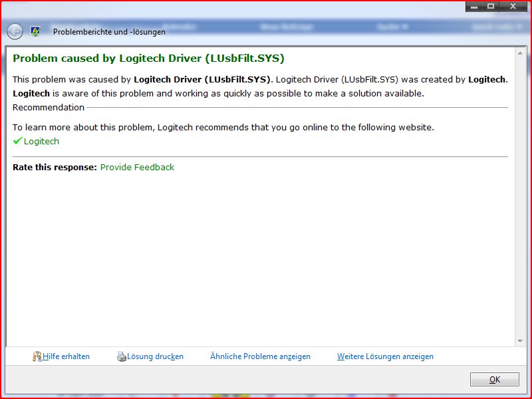Viewport: 532px width, 399px height.
Task: Close the window with red X
Action: coord(514,6)
